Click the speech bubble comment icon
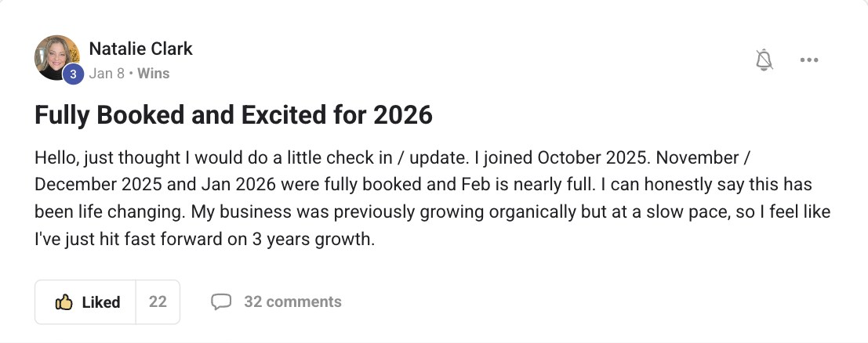Screen dimensions: 868x343 click(x=221, y=301)
